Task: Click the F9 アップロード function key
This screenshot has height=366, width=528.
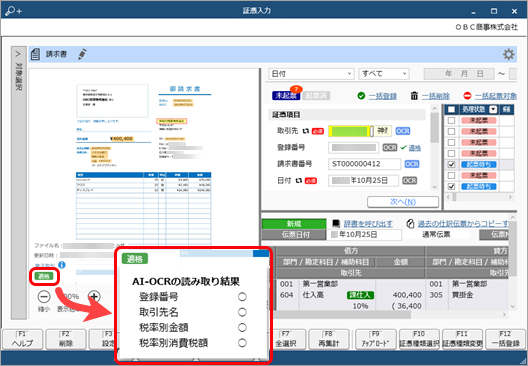Action: (x=375, y=339)
